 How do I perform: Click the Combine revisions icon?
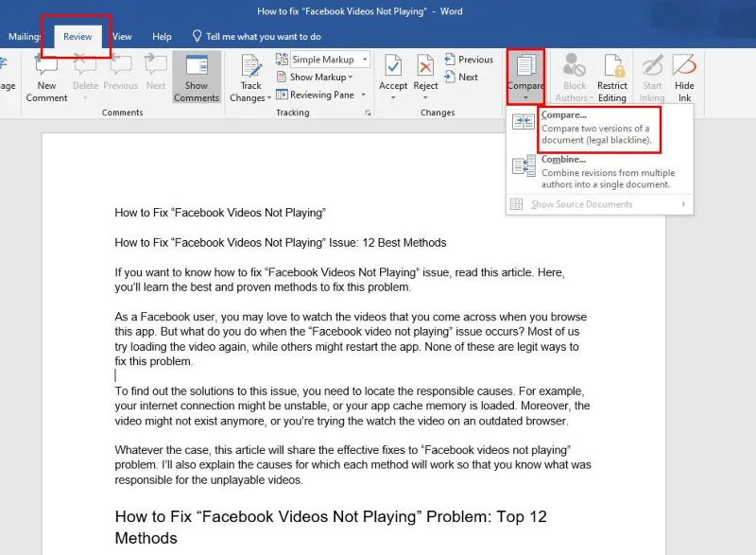pyautogui.click(x=524, y=165)
